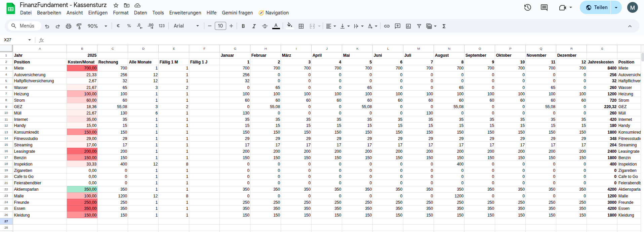Insert a link via toolbar icon

coord(387,26)
